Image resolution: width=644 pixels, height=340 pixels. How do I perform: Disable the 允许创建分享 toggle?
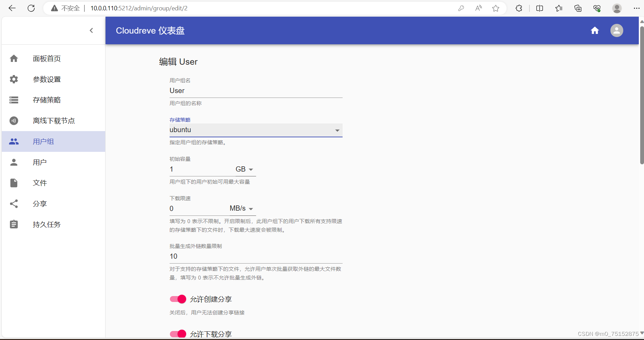[178, 299]
